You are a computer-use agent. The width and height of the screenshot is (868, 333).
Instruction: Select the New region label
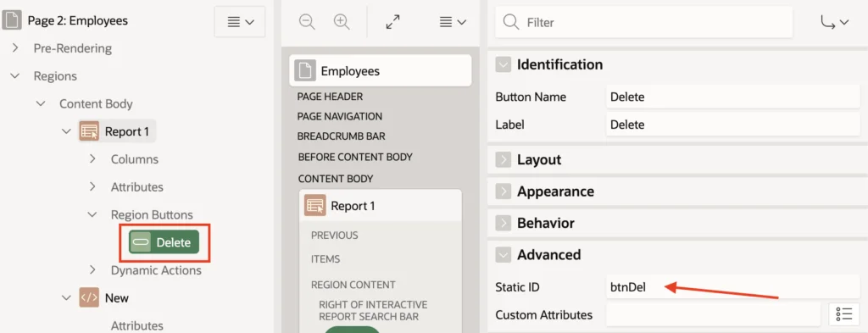point(117,297)
